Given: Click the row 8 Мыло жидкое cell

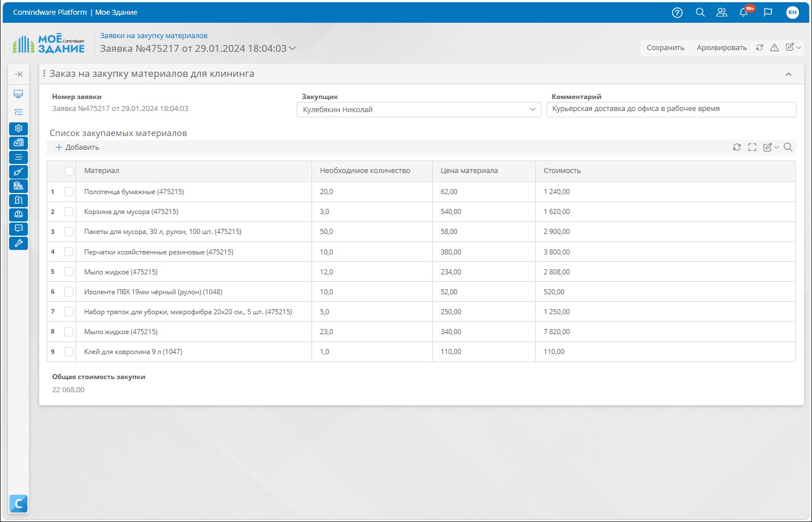Looking at the screenshot, I should 194,332.
